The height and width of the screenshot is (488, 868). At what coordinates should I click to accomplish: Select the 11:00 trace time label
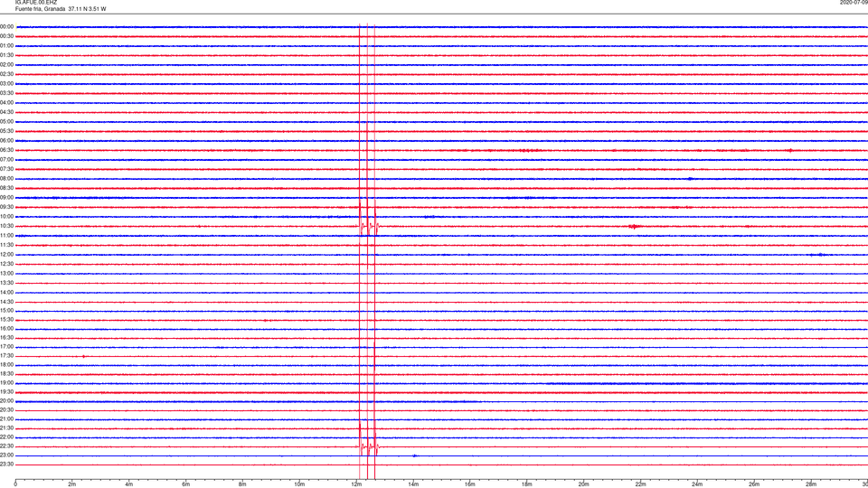pyautogui.click(x=6, y=235)
